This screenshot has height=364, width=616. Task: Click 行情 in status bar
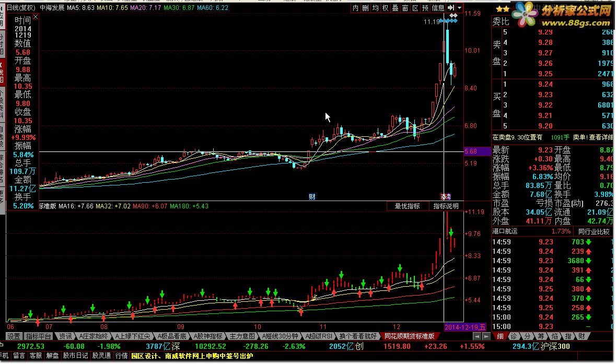tap(121, 356)
